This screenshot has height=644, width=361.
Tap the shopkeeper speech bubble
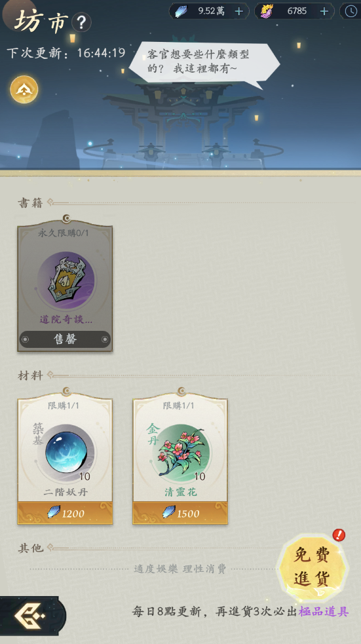[x=204, y=63]
